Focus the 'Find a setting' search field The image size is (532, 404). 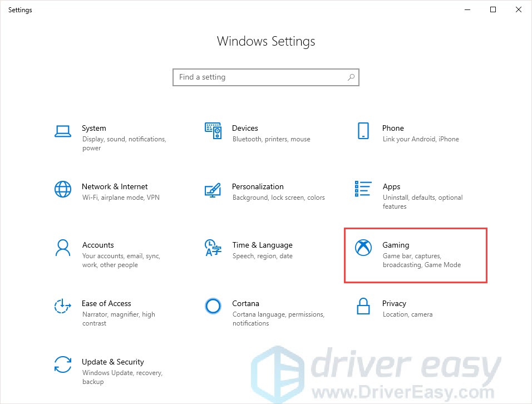click(x=259, y=77)
